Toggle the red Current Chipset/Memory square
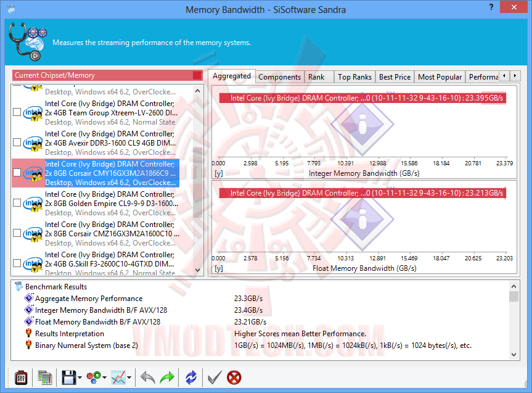The width and height of the screenshot is (532, 393). [x=197, y=75]
